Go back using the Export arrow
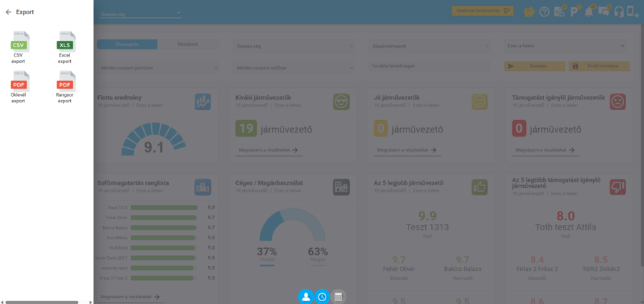The image size is (644, 304). 8,12
